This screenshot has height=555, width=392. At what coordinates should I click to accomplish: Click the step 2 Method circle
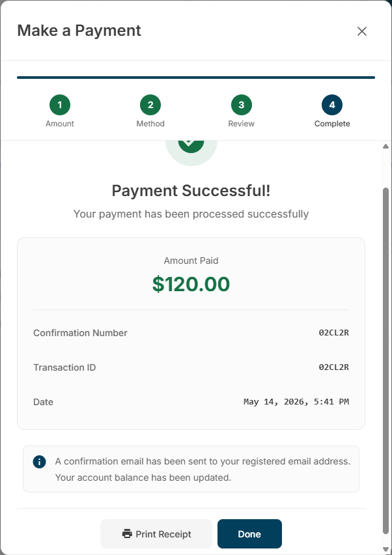(x=150, y=105)
